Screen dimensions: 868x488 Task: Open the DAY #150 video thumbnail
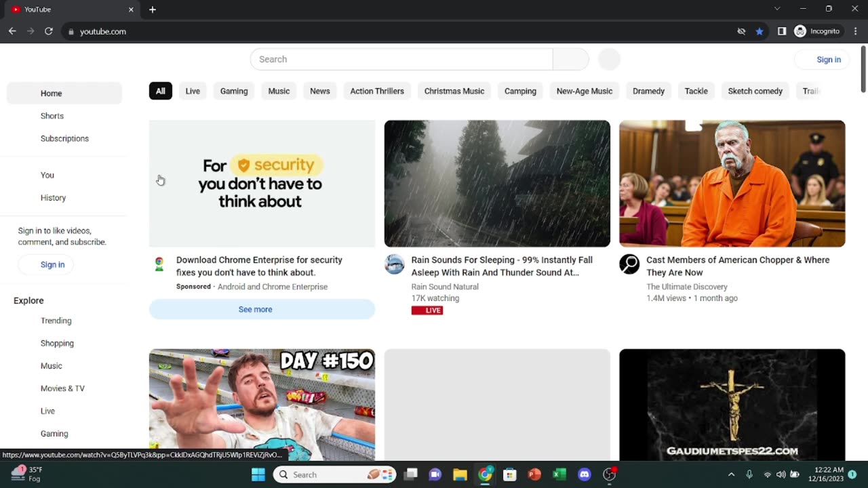262,405
